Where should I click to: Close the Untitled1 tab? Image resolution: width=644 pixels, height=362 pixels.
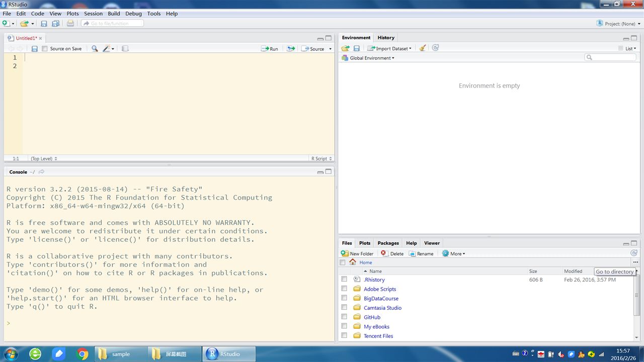click(41, 38)
